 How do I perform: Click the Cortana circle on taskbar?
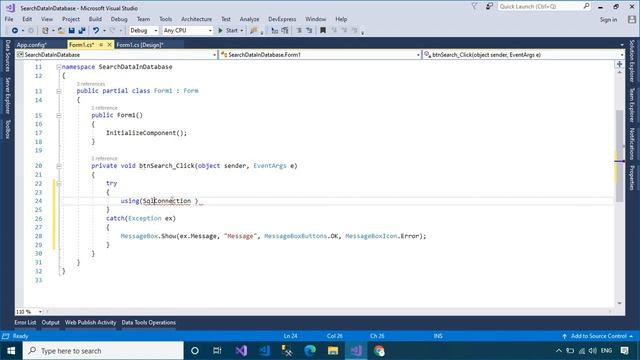[x=195, y=351]
